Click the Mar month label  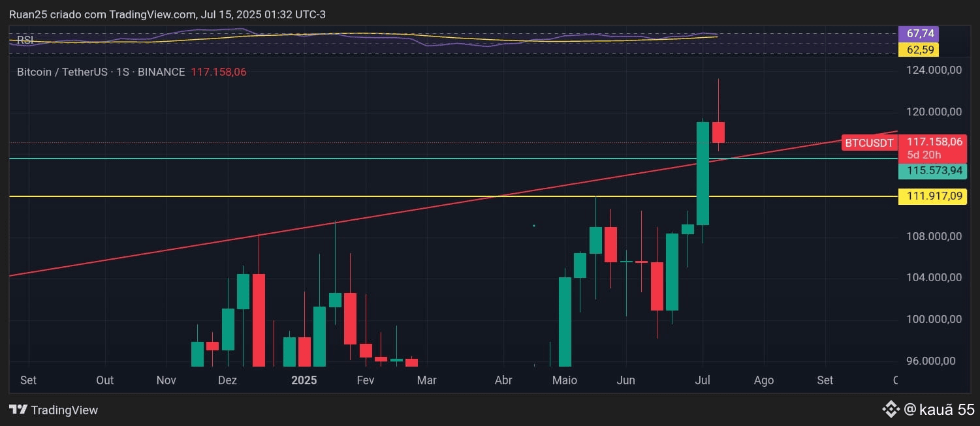click(x=426, y=380)
